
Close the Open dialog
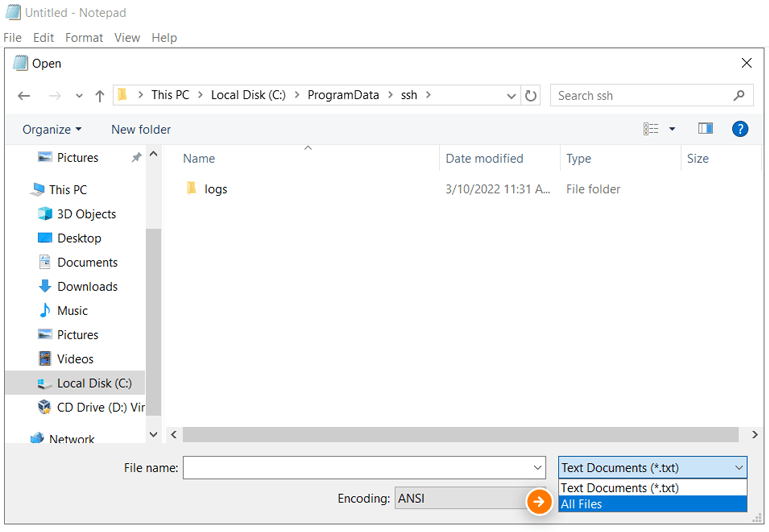click(746, 63)
